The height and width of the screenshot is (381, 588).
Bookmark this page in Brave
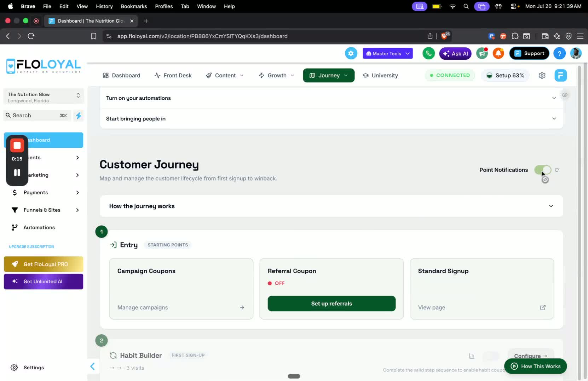tap(93, 36)
